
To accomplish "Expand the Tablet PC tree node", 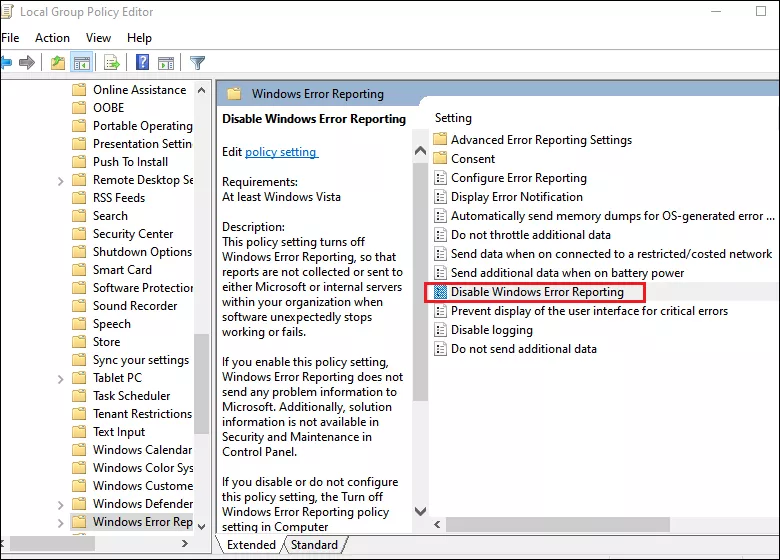I will tap(61, 379).
